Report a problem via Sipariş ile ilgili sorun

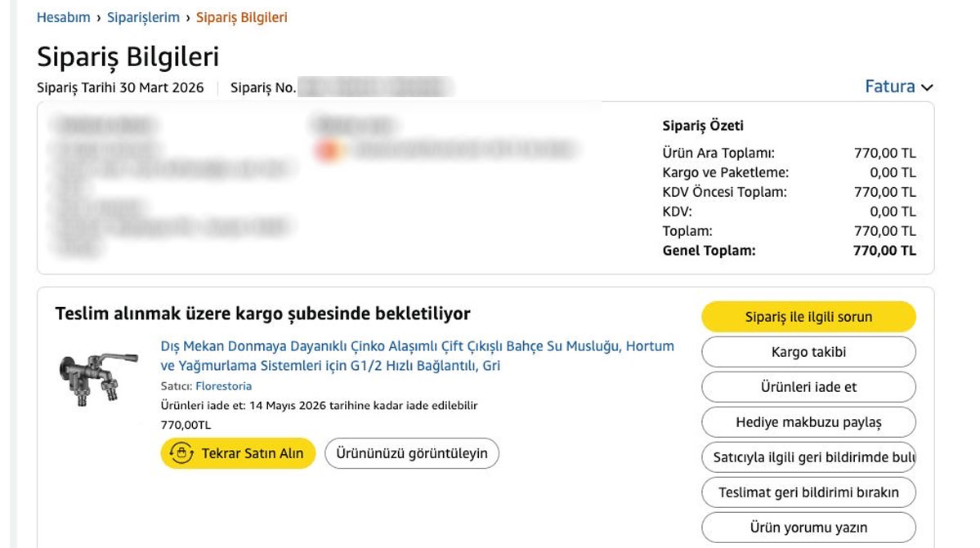(808, 317)
